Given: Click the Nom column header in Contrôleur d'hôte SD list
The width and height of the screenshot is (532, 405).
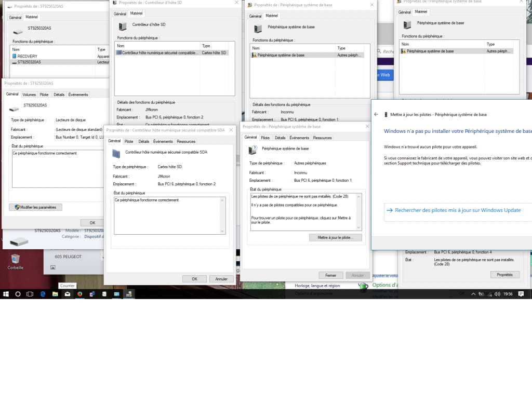Looking at the screenshot, I should click(x=157, y=46).
